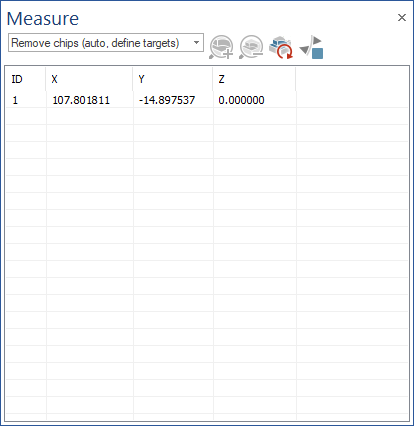Select the Remove chips (auto, define targets) combo box
The width and height of the screenshot is (414, 426).
click(106, 43)
